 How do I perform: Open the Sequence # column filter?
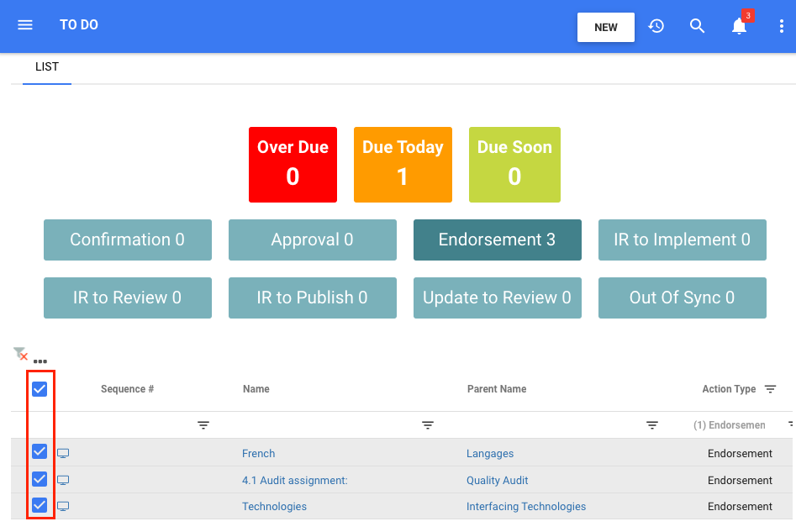(x=203, y=425)
